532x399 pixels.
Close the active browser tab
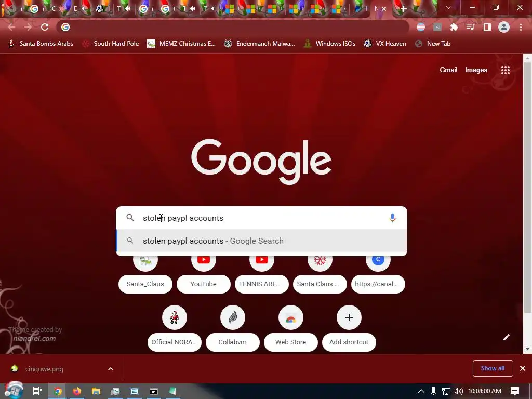tap(384, 9)
